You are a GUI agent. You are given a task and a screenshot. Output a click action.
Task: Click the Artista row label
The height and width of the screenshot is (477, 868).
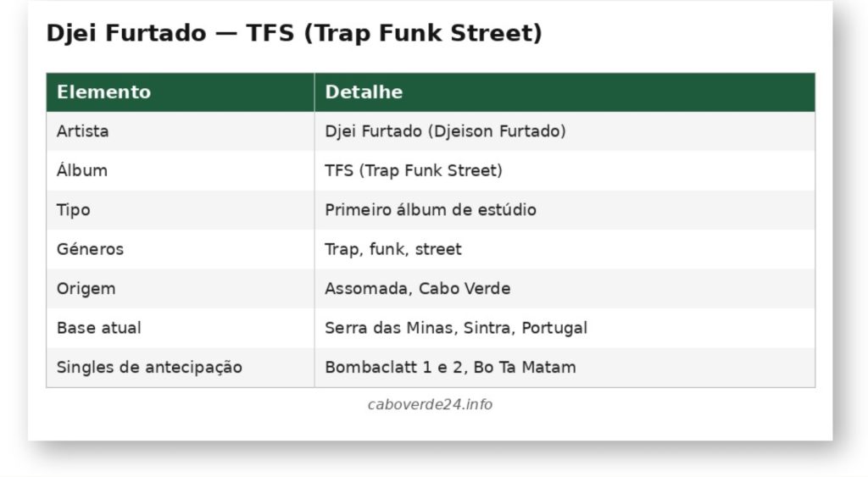point(82,131)
